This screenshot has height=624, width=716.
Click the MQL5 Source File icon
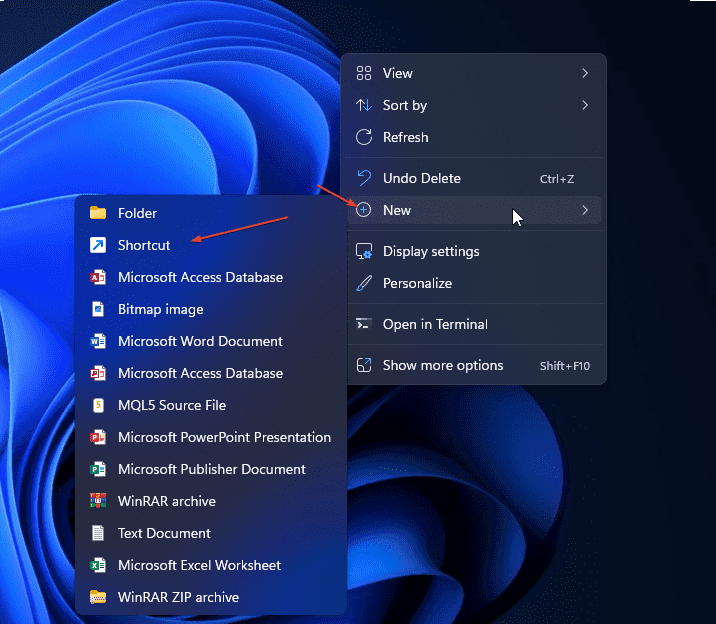tap(98, 405)
